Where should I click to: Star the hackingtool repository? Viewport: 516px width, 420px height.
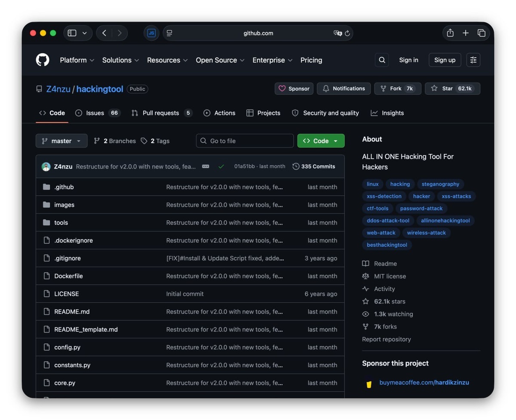point(452,89)
